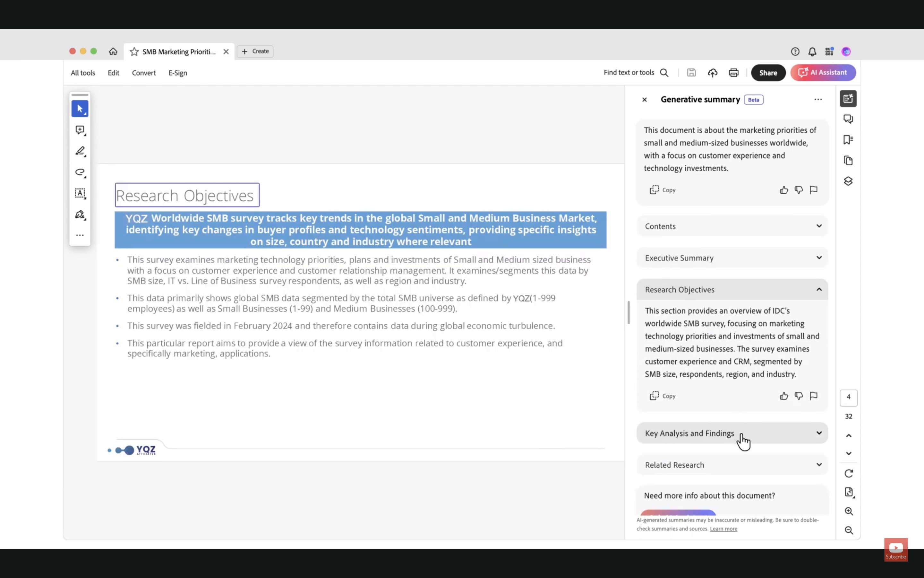Expand Key Analysis and Findings section
This screenshot has height=578, width=924.
click(x=732, y=433)
